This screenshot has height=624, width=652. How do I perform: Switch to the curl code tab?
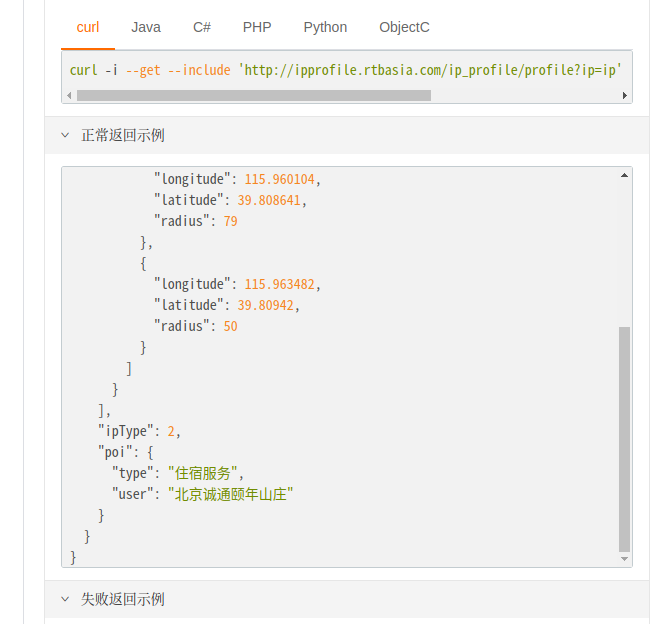click(x=87, y=27)
